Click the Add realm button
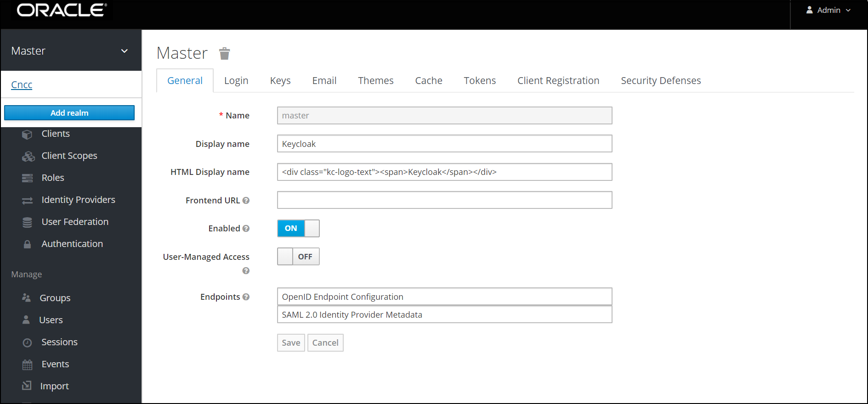Screen dimensions: 868x404 [69, 113]
